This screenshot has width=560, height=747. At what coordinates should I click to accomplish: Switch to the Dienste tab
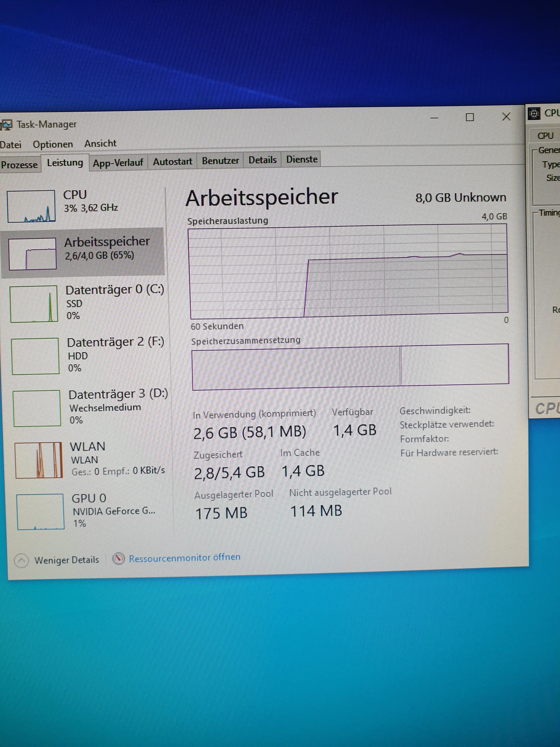(x=302, y=159)
